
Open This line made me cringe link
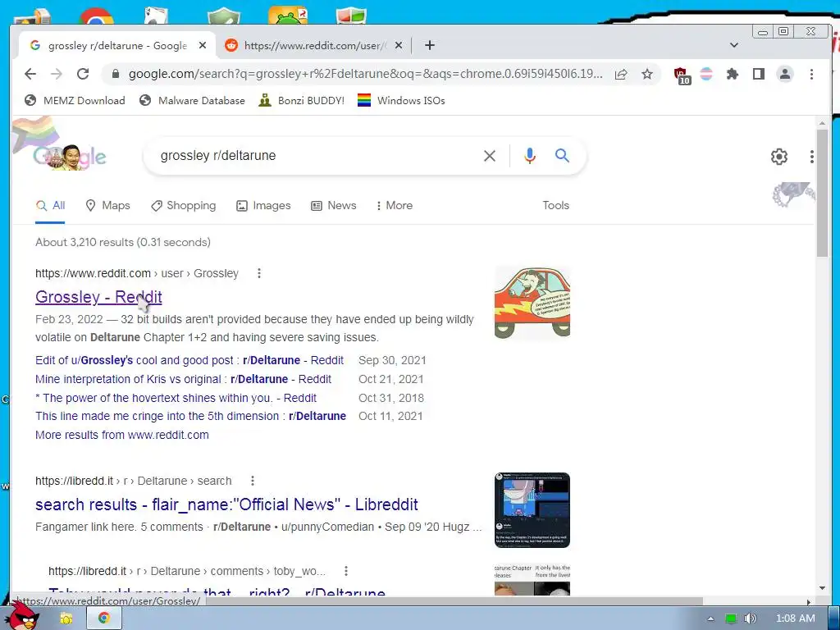[190, 416]
